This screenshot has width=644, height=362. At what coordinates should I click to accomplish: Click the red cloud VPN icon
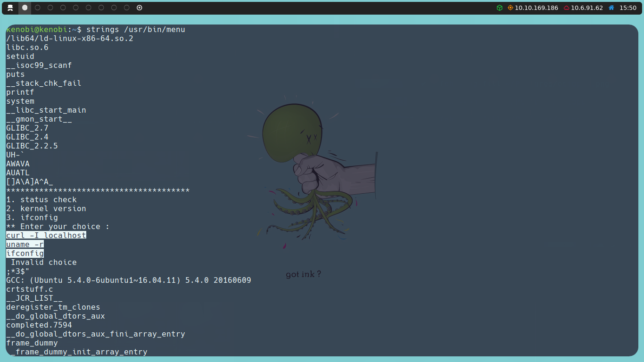(x=566, y=8)
